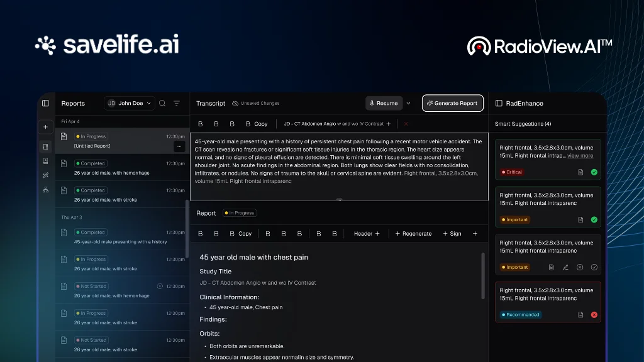
Task: Click the 'Clinical Information:' heading
Action: [229, 297]
